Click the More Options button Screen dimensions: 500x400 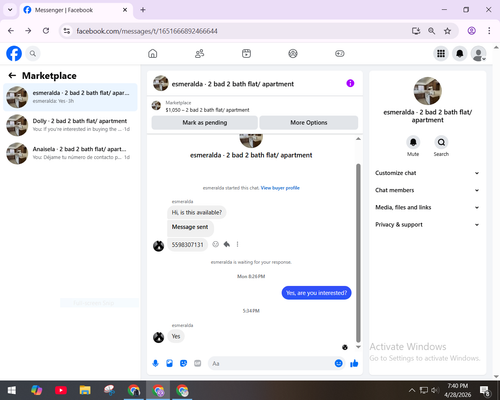pyautogui.click(x=309, y=123)
